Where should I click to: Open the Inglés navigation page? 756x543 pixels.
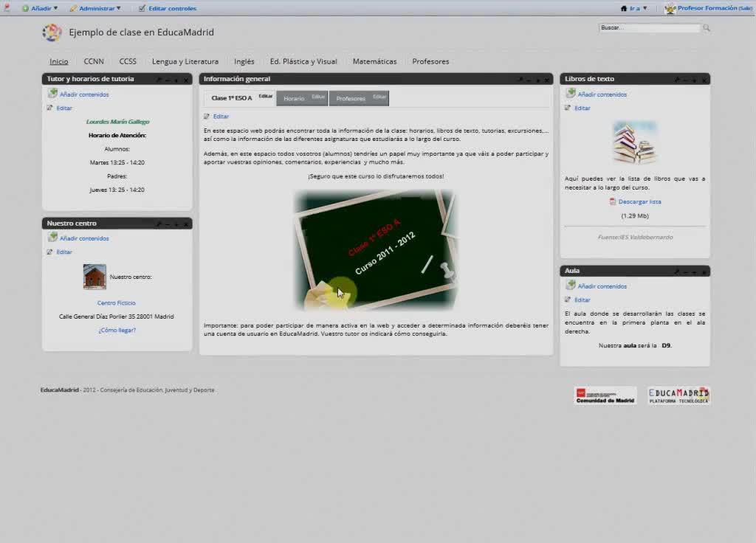point(244,61)
